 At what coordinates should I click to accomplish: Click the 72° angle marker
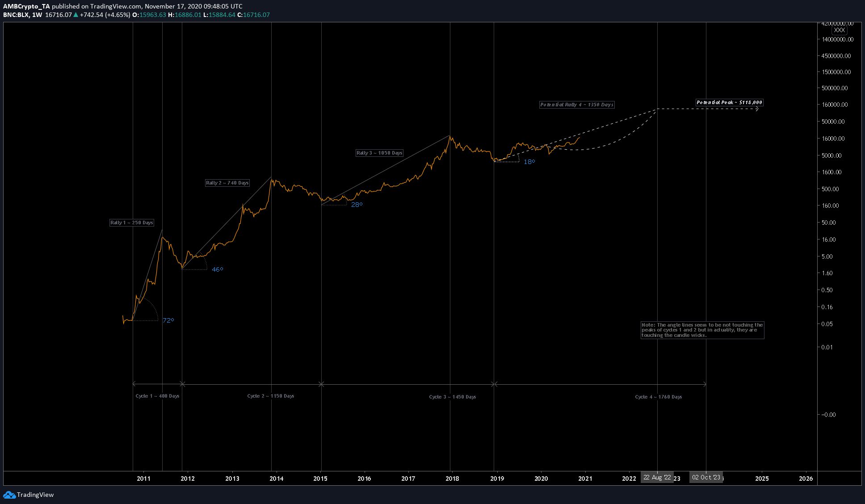(168, 320)
